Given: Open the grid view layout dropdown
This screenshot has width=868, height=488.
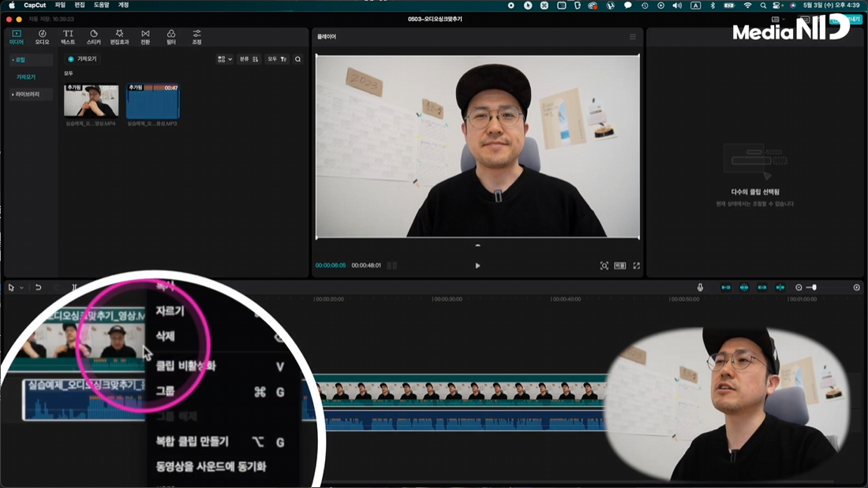Looking at the screenshot, I should pyautogui.click(x=224, y=59).
